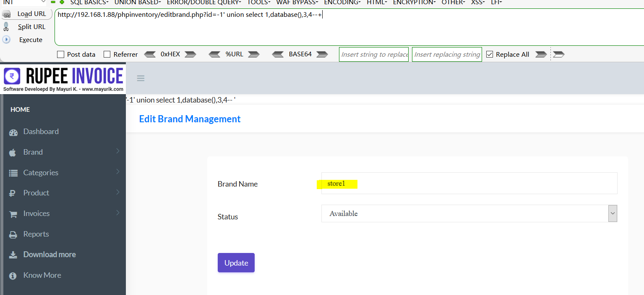
Task: Click the HOME sidebar heading
Action: pyautogui.click(x=20, y=109)
